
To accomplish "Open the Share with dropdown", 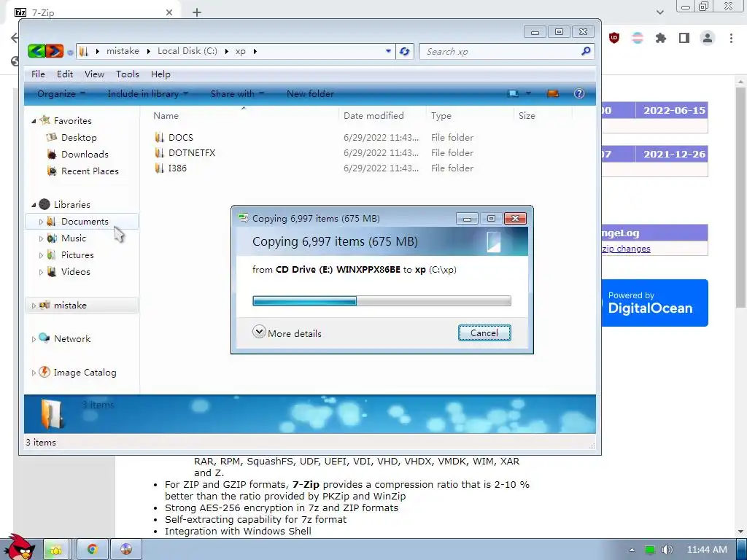I will 237,94.
